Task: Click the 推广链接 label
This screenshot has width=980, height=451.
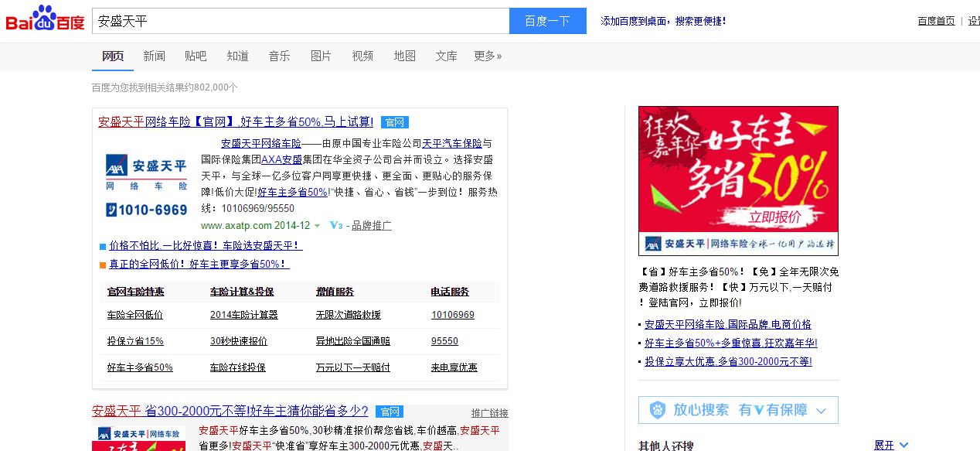Action: pos(490,413)
